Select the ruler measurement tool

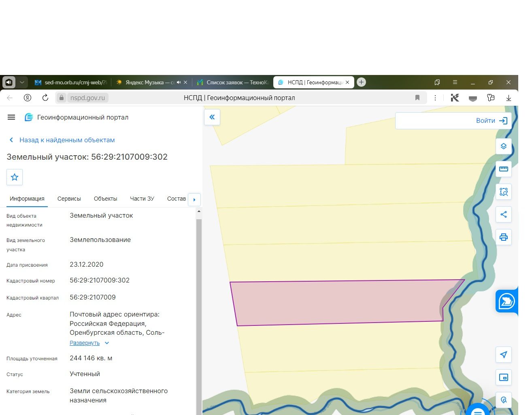(x=503, y=169)
